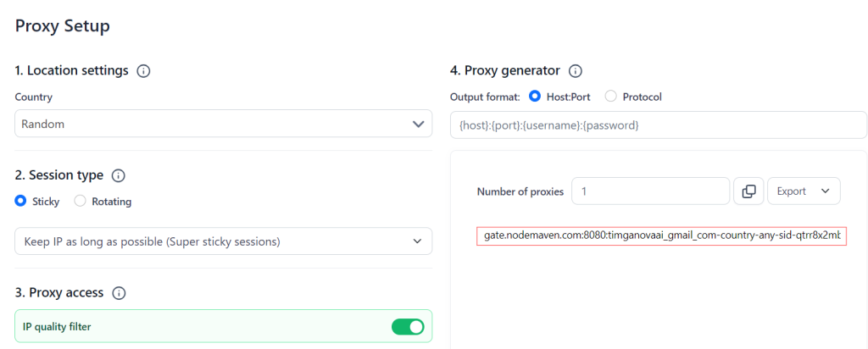
Task: Expand the Keep IP as long as possible dropdown
Action: [x=223, y=241]
